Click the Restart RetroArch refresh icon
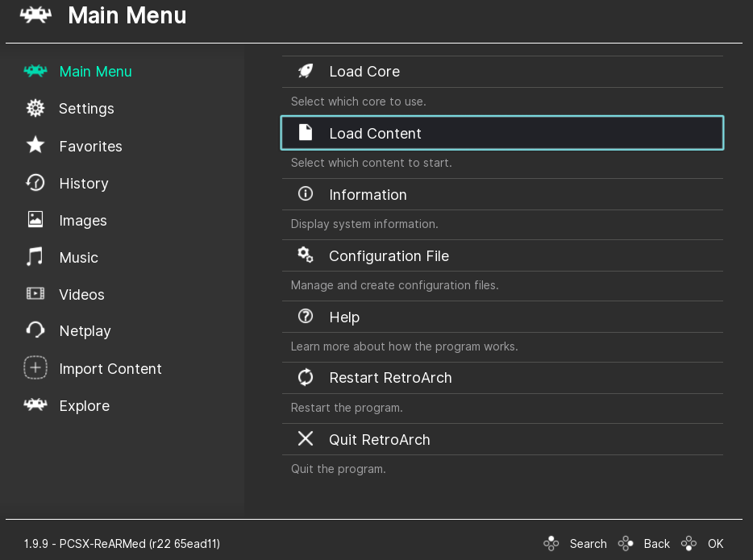This screenshot has height=560, width=753. 306,377
